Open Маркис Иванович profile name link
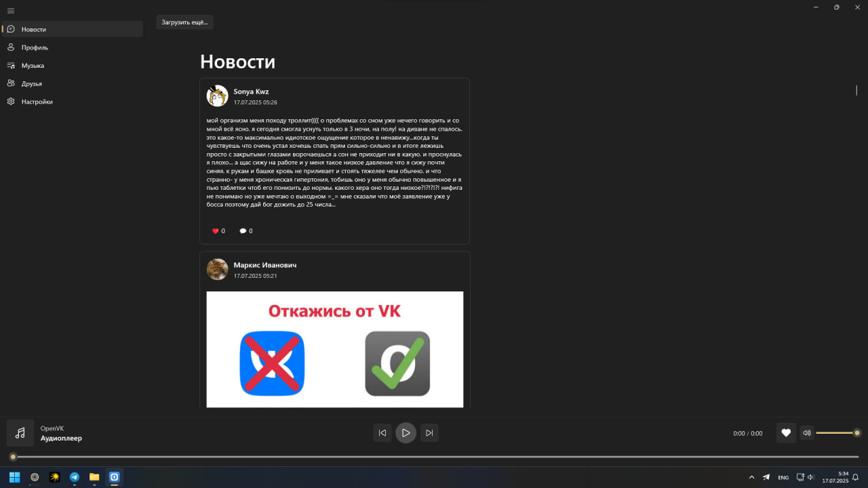This screenshot has width=868, height=488. click(265, 265)
